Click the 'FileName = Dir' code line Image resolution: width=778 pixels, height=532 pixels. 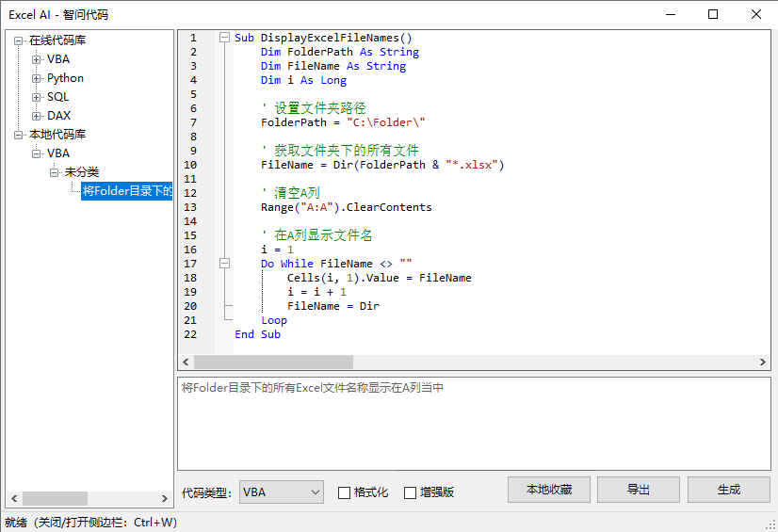click(332, 306)
